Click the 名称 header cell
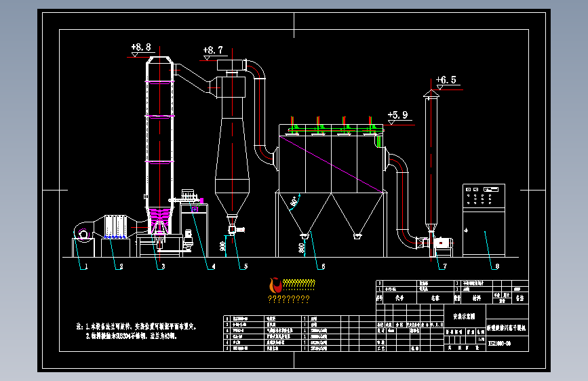This screenshot has width=588, height=381. tap(435, 298)
